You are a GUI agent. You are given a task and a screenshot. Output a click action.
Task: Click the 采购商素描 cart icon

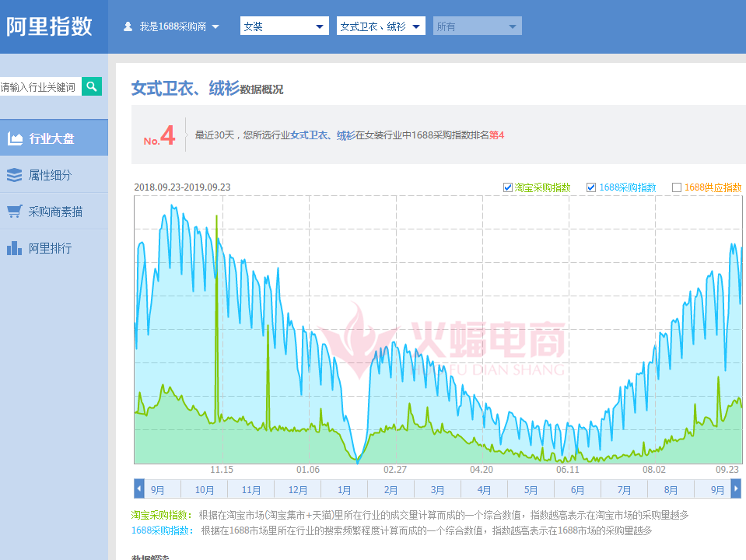click(15, 212)
